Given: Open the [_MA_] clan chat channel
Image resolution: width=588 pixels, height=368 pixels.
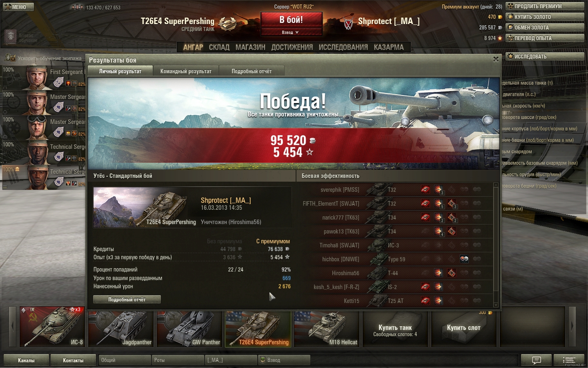Looking at the screenshot, I should tap(231, 360).
